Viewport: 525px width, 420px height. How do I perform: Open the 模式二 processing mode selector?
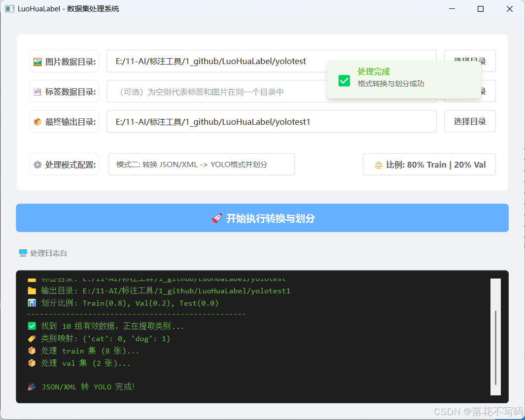pos(201,164)
